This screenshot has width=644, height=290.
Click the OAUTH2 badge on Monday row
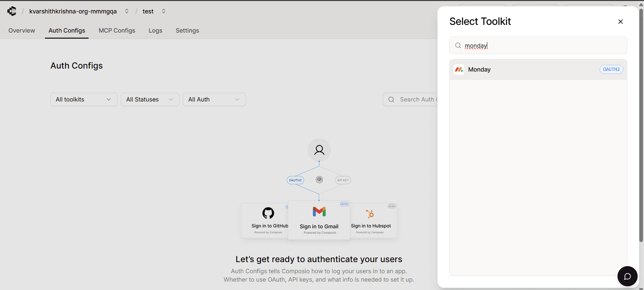tap(611, 70)
